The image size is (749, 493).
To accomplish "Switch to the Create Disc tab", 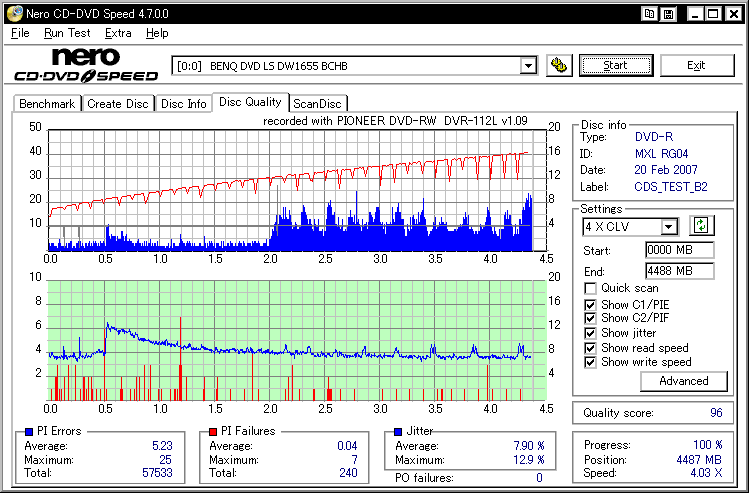I will pos(118,104).
